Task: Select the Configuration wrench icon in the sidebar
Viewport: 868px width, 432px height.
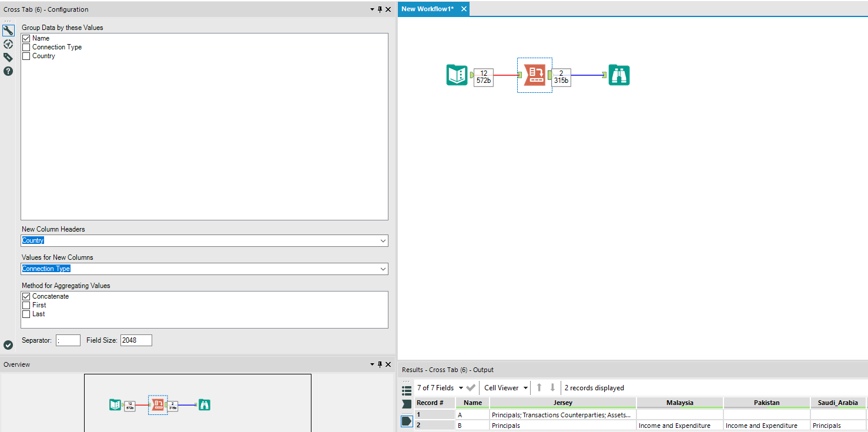Action: pos(8,29)
